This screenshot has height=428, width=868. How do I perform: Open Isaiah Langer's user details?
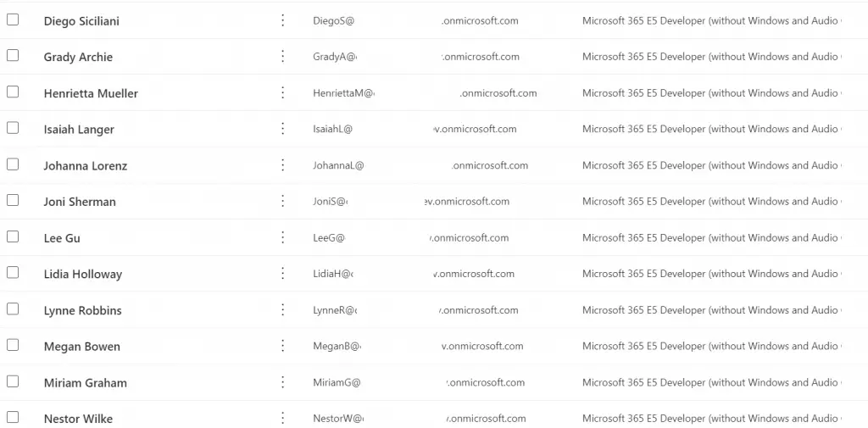pyautogui.click(x=79, y=130)
